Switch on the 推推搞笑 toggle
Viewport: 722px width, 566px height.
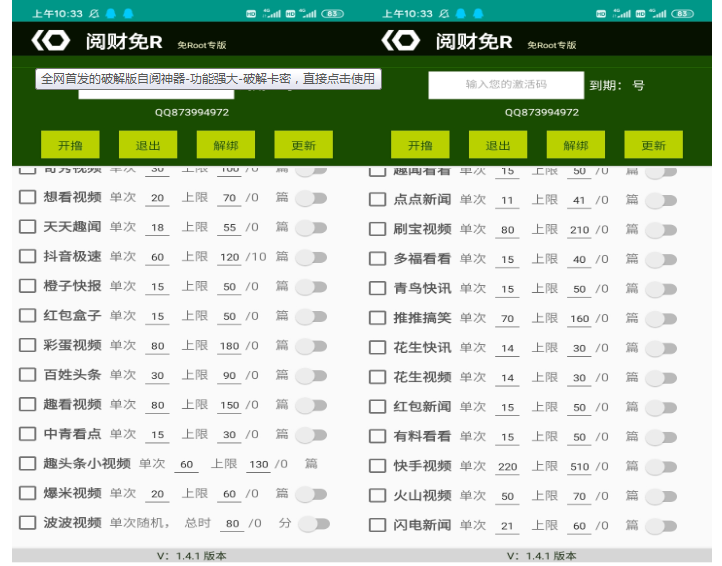click(x=661, y=319)
